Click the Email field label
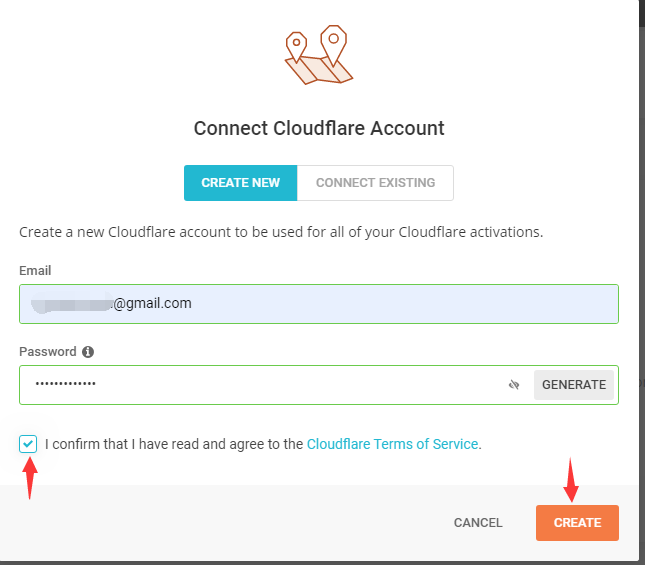Screen dimensions: 645x565 [x=35, y=271]
